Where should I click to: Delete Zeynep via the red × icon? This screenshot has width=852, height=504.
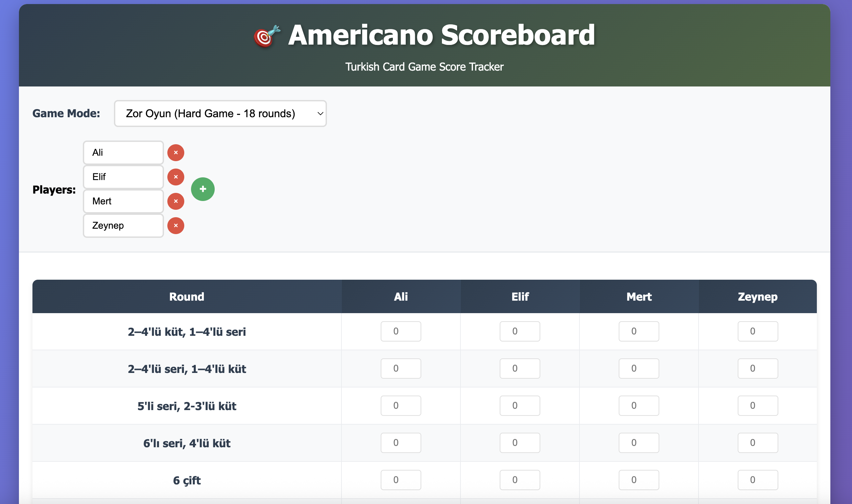click(176, 226)
